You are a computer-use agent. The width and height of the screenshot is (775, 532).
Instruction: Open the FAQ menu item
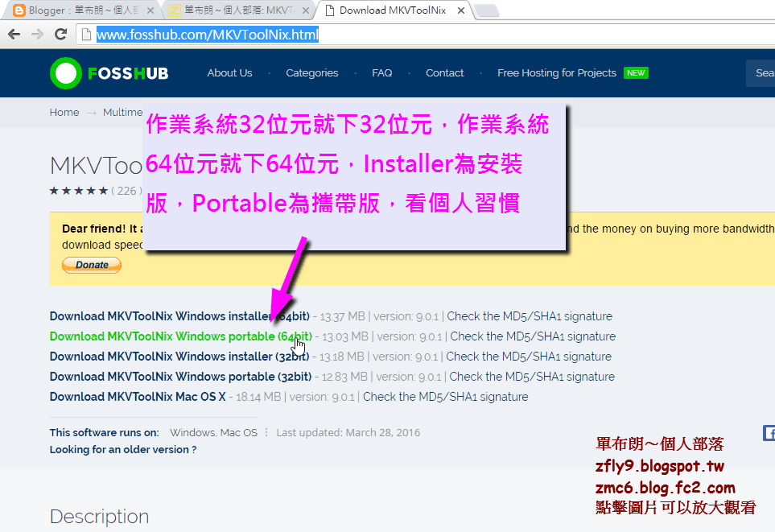[382, 73]
